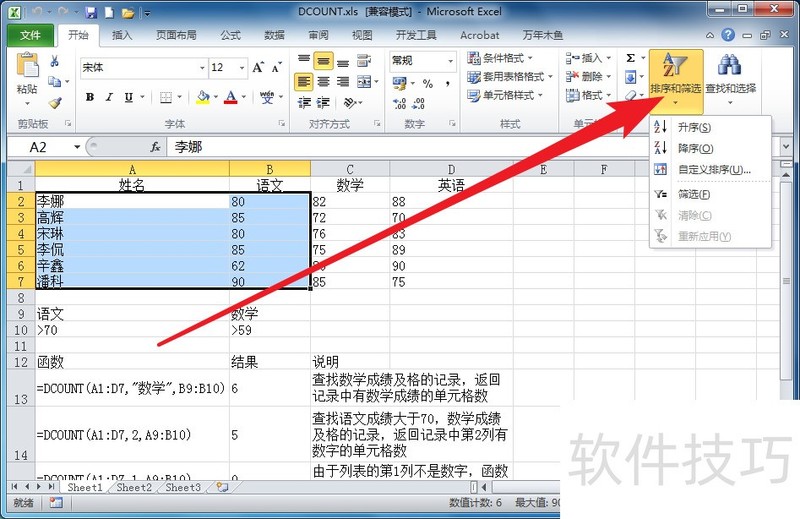Screen dimensions: 800x519
Task: Toggle underline formatting
Action: pos(129,97)
